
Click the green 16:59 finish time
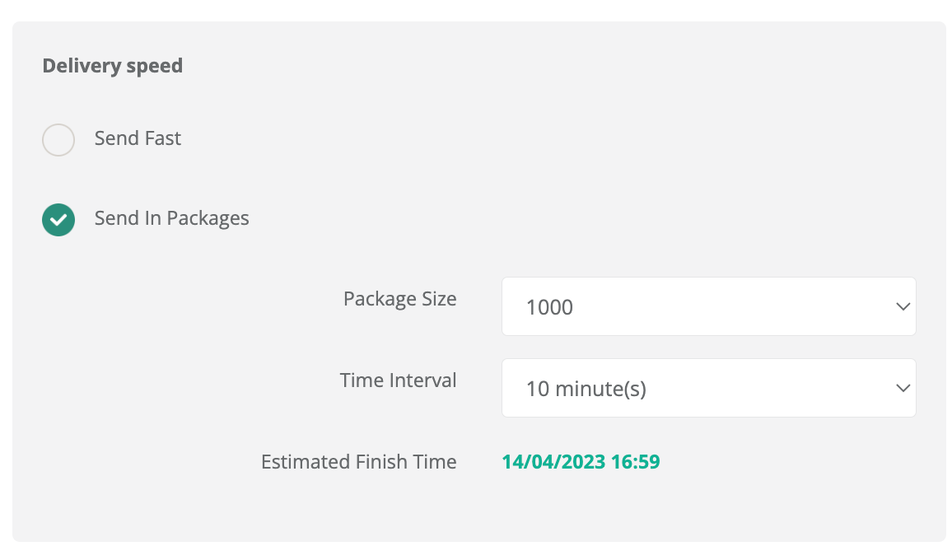(x=633, y=462)
